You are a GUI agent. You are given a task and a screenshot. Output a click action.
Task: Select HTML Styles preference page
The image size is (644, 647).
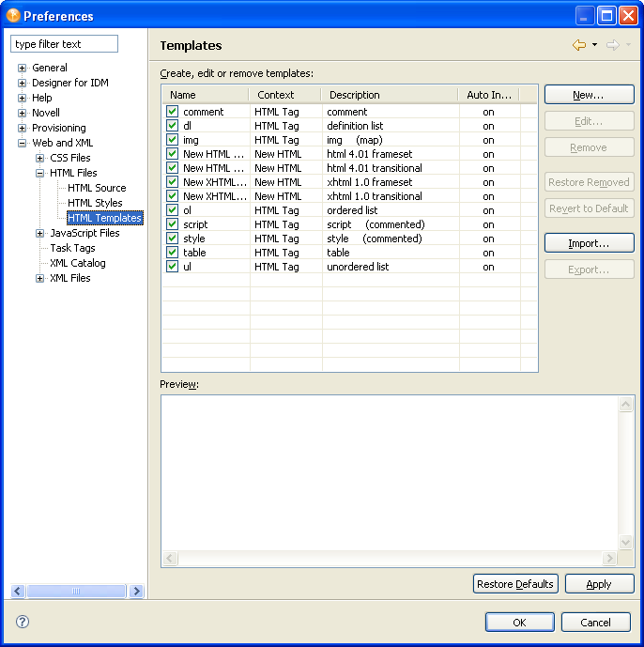pos(95,203)
